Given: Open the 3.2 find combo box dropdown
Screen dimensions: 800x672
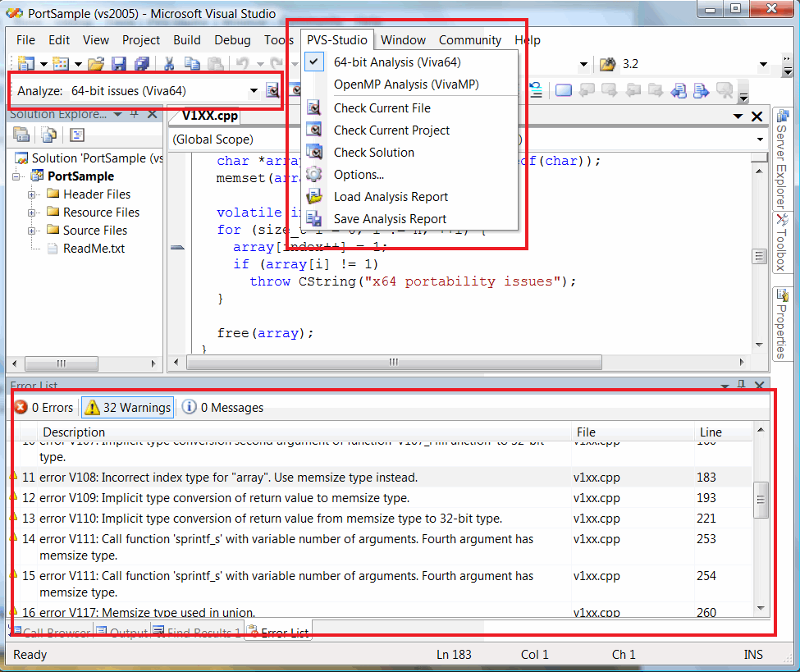Looking at the screenshot, I should tap(763, 64).
